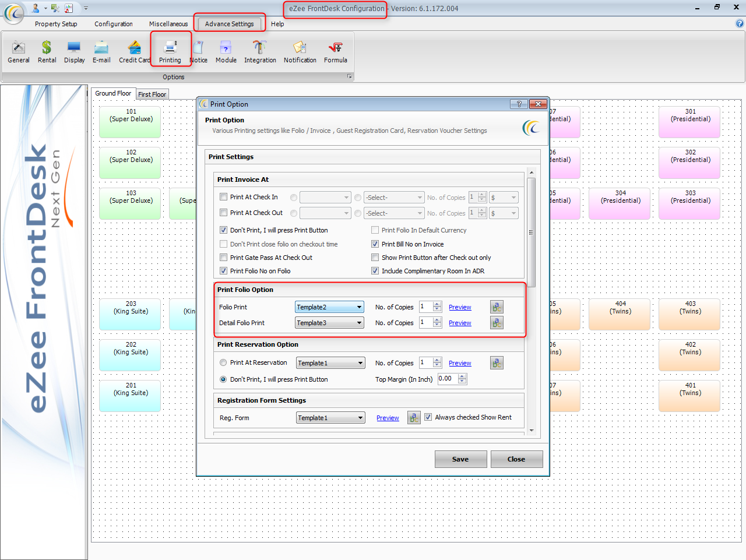Click Preview link for Detail Folio Print
The height and width of the screenshot is (560, 746).
[x=460, y=323]
